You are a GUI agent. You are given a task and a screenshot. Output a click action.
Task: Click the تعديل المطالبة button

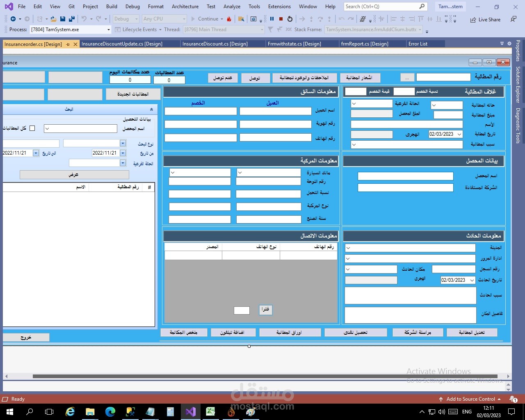(x=472, y=332)
